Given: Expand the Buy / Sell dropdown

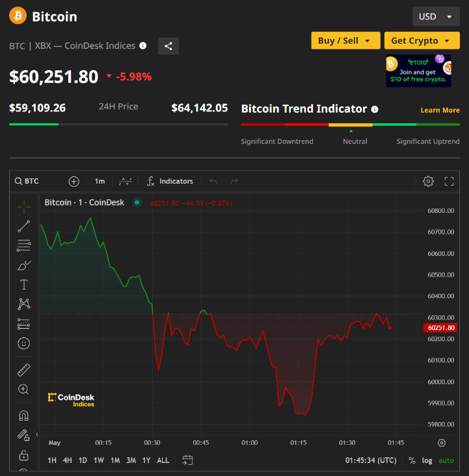Looking at the screenshot, I should pyautogui.click(x=345, y=40).
